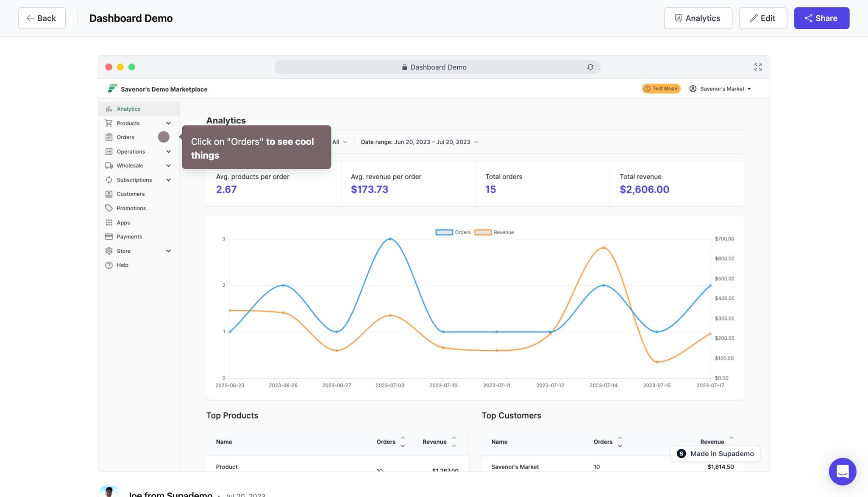
Task: Open the Savenor's Market account dropdown
Action: pyautogui.click(x=721, y=89)
